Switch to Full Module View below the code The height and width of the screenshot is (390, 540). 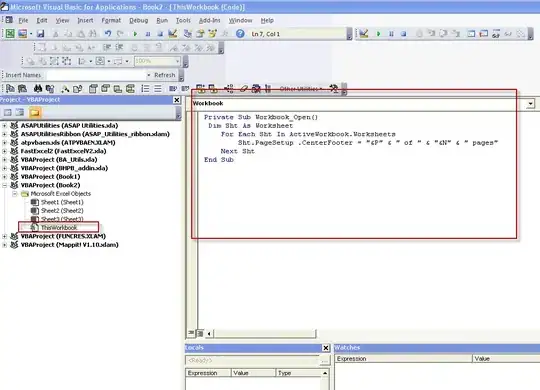[199, 333]
